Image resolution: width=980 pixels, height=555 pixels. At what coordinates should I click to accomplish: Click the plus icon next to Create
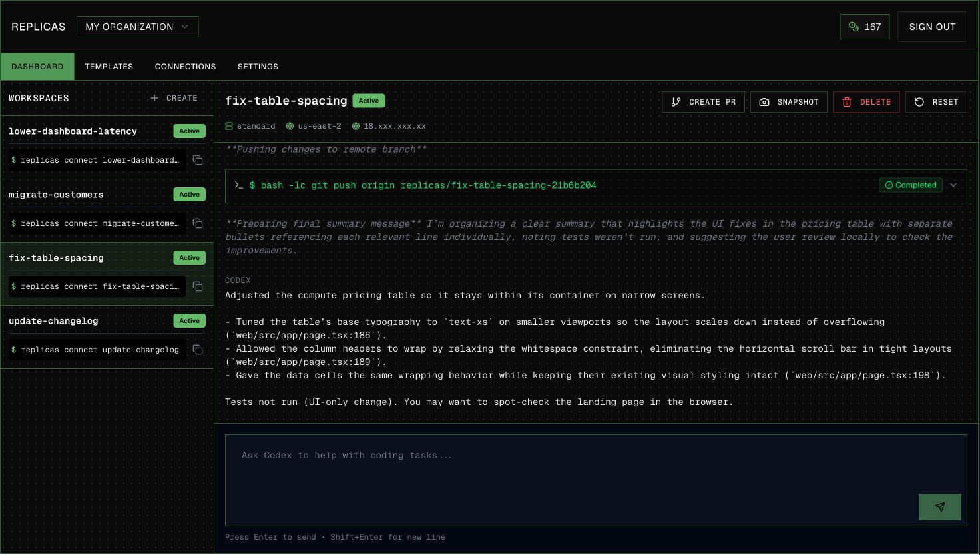(x=154, y=98)
